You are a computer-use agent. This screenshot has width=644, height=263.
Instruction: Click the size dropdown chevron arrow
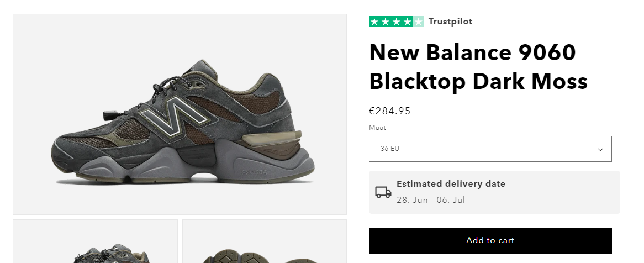[x=600, y=149]
